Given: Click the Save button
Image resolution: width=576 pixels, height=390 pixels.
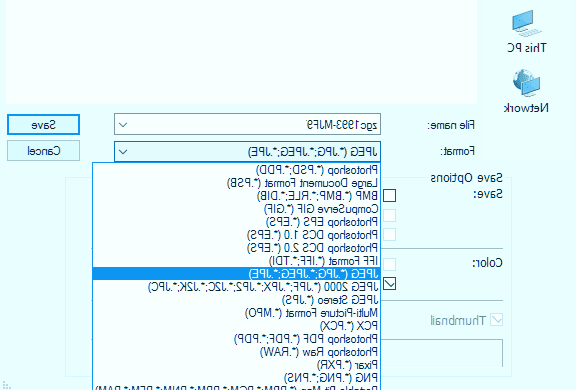Looking at the screenshot, I should 43,124.
